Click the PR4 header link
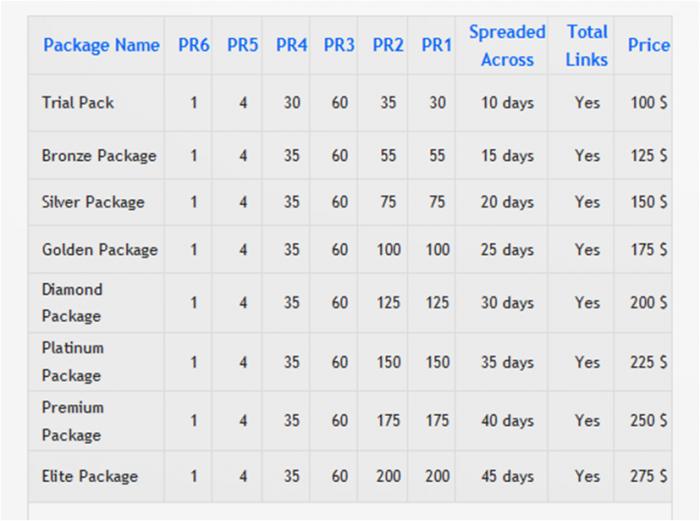The width and height of the screenshot is (700, 521). (x=291, y=45)
